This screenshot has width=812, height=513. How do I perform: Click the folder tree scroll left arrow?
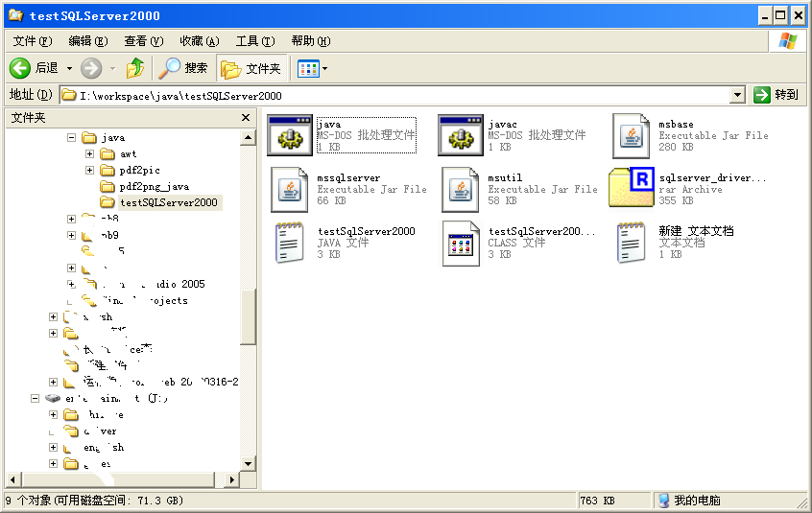click(x=13, y=479)
